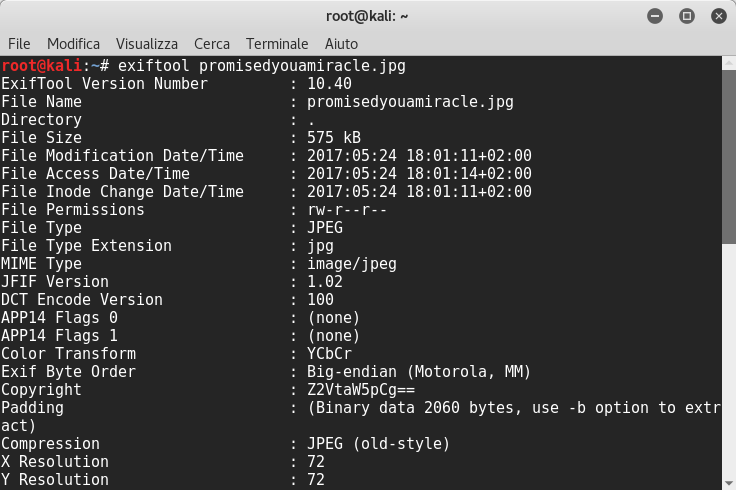Click the MIME Type value image/jpeg
Image resolution: width=736 pixels, height=490 pixels.
[x=352, y=264]
